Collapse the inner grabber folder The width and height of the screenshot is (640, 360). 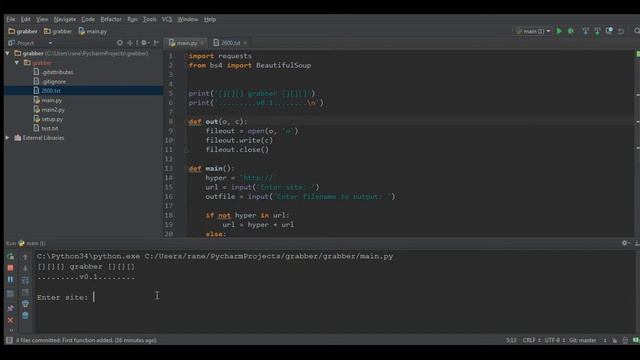(x=17, y=63)
